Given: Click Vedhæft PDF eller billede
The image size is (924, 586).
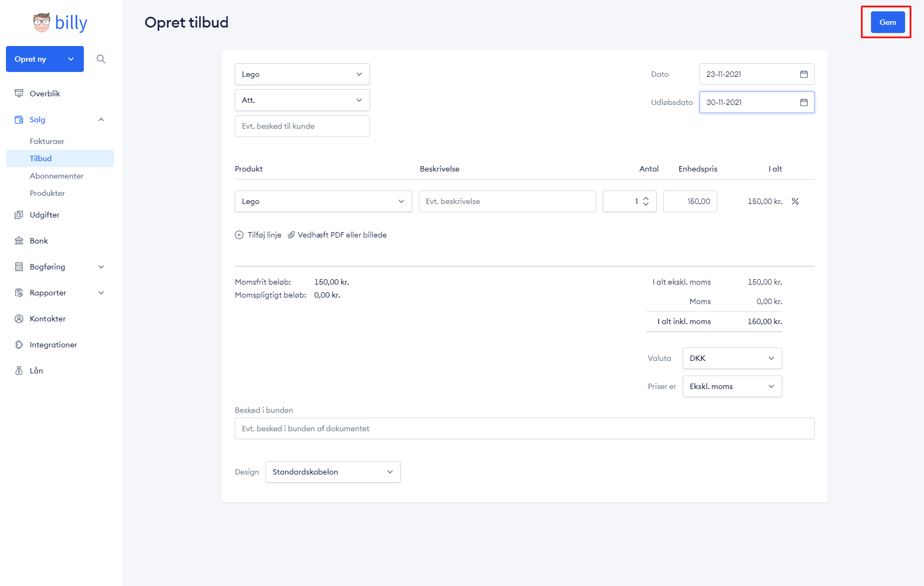Looking at the screenshot, I should (342, 235).
